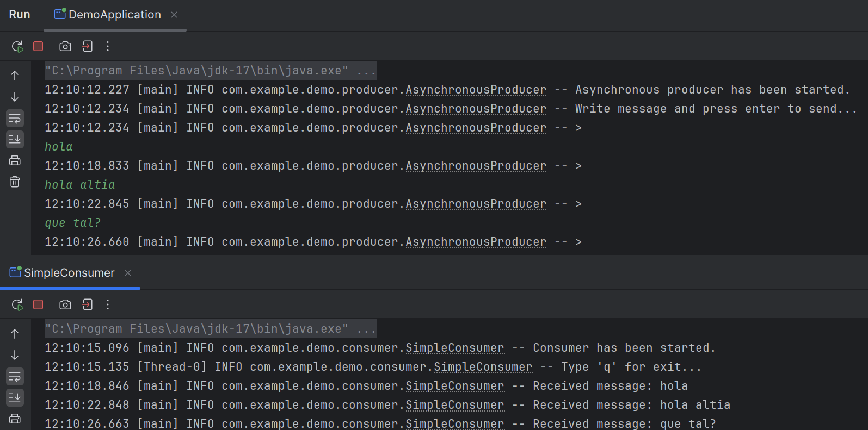
Task: Toggle scroll to end in SimpleConsumer console
Action: pyautogui.click(x=15, y=397)
